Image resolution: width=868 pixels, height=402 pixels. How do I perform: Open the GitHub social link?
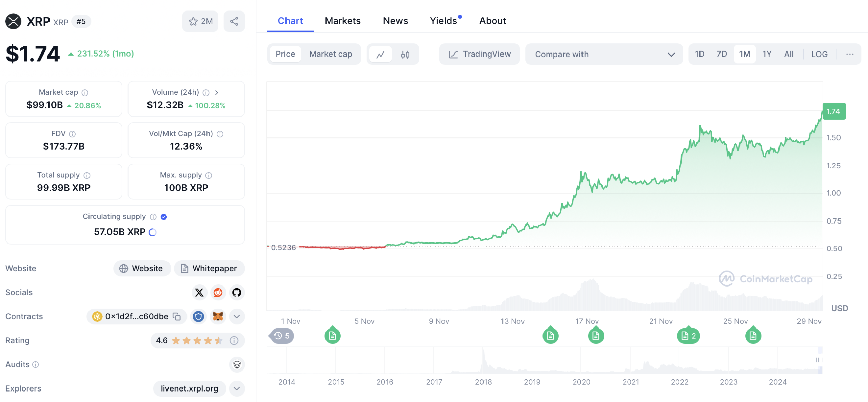point(237,292)
